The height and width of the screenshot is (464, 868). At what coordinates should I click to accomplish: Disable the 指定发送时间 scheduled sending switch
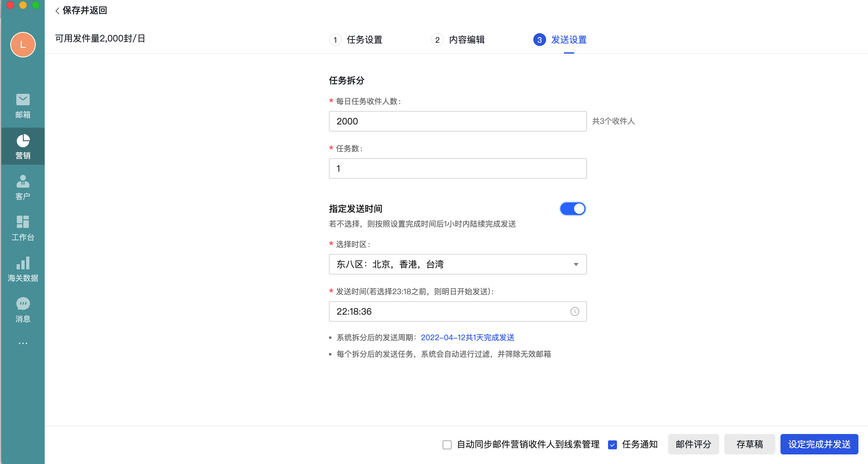pyautogui.click(x=573, y=209)
